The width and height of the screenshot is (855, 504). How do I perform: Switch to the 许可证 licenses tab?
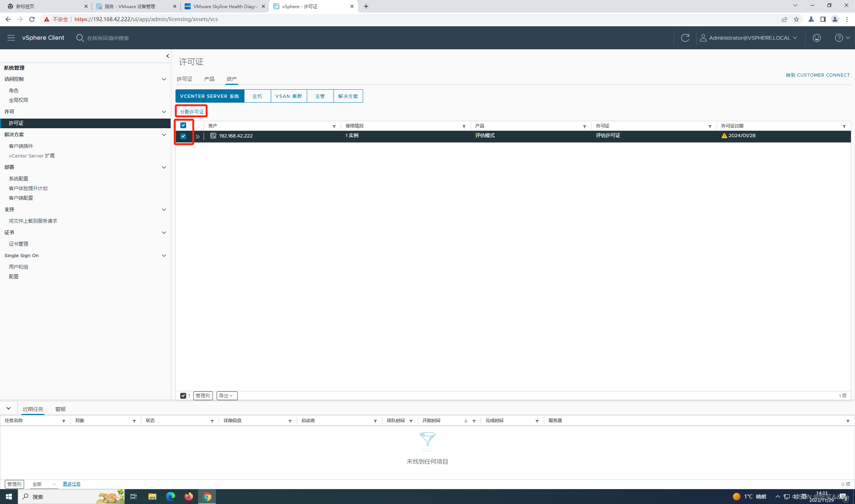coord(184,79)
